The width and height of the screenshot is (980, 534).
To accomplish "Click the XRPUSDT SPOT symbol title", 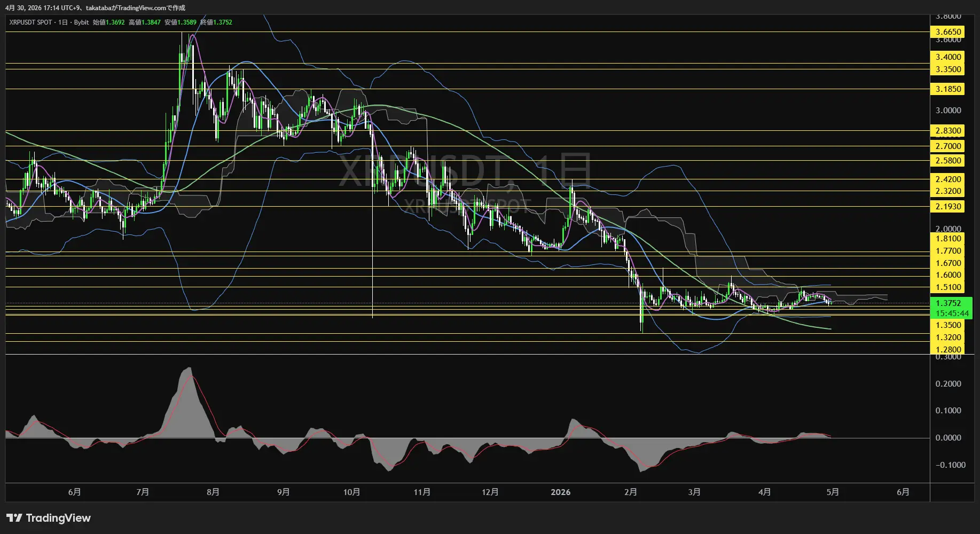I will (x=30, y=22).
